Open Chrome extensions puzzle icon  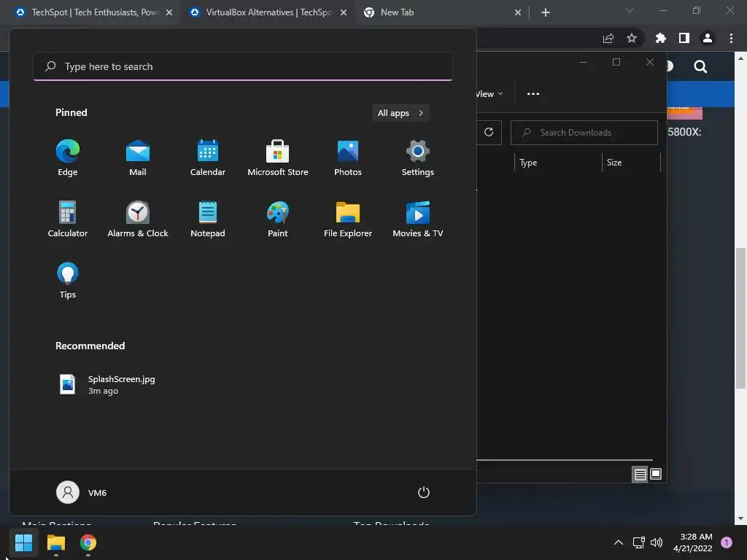660,38
